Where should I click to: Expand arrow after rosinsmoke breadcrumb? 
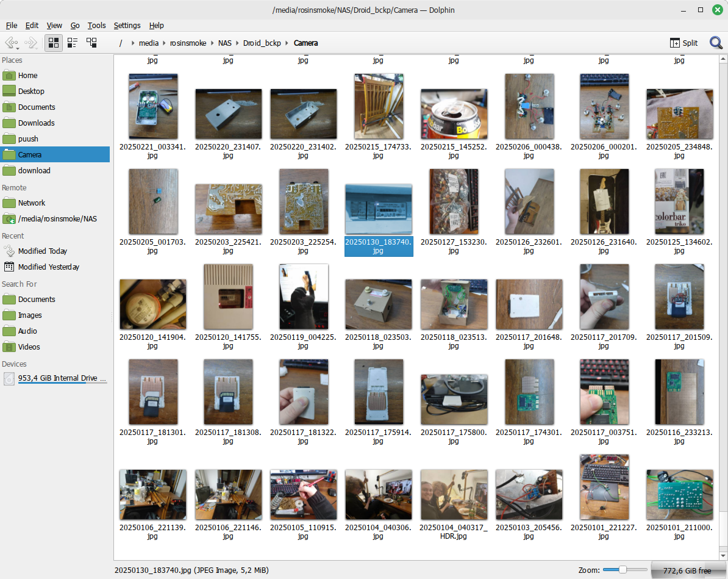[x=212, y=43]
